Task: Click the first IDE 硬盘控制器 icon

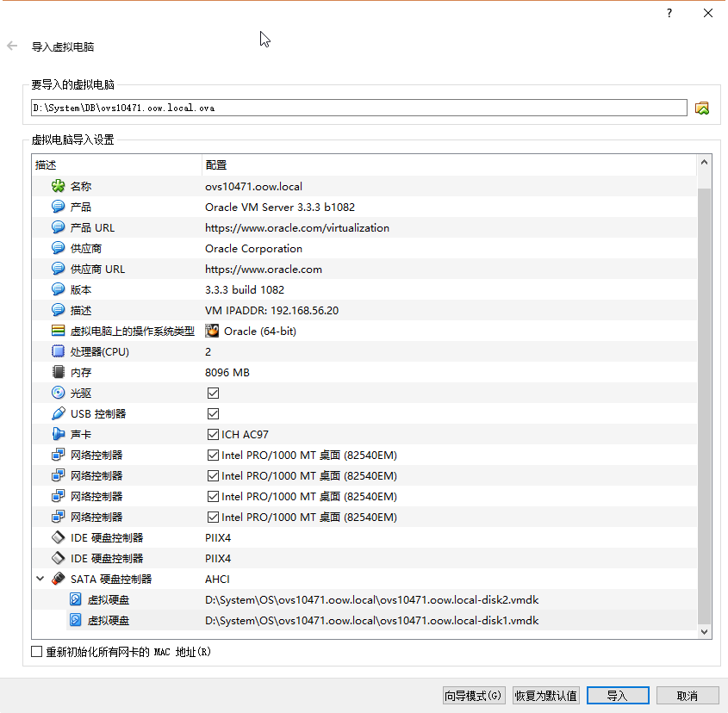Action: (58, 537)
